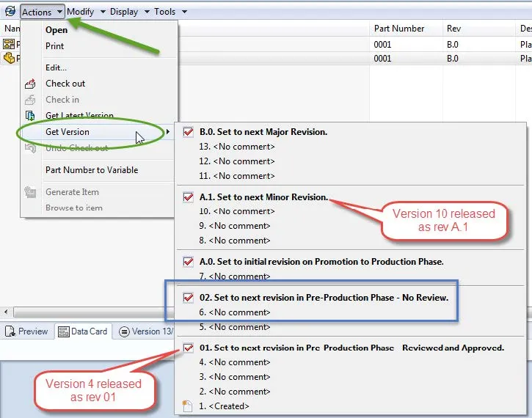
Task: Open the Tools menu dropdown arrow
Action: pyautogui.click(x=184, y=12)
